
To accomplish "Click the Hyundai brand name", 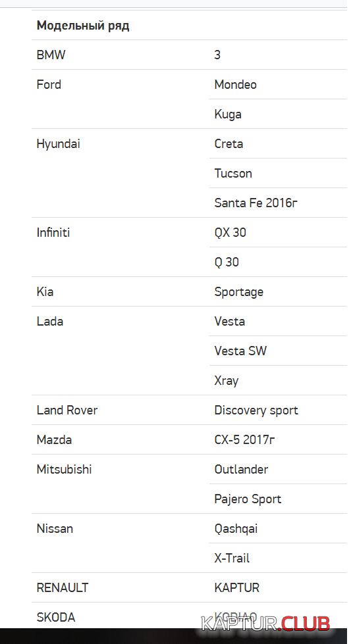I will 59,144.
